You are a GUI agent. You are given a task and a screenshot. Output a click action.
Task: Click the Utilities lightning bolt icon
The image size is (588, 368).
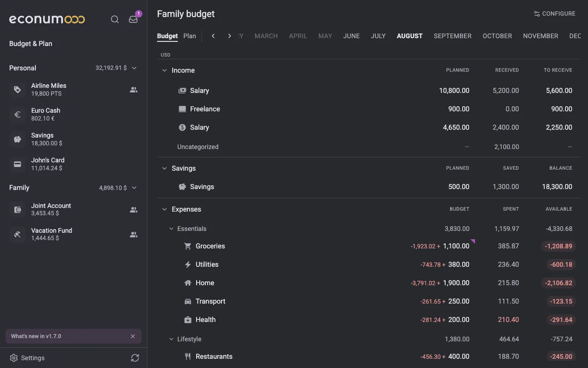click(187, 264)
